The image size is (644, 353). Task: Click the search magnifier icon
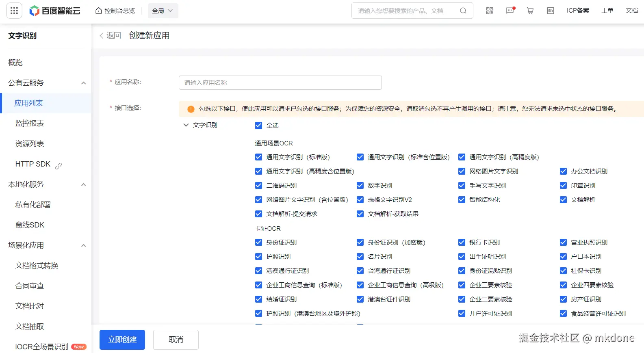(463, 11)
